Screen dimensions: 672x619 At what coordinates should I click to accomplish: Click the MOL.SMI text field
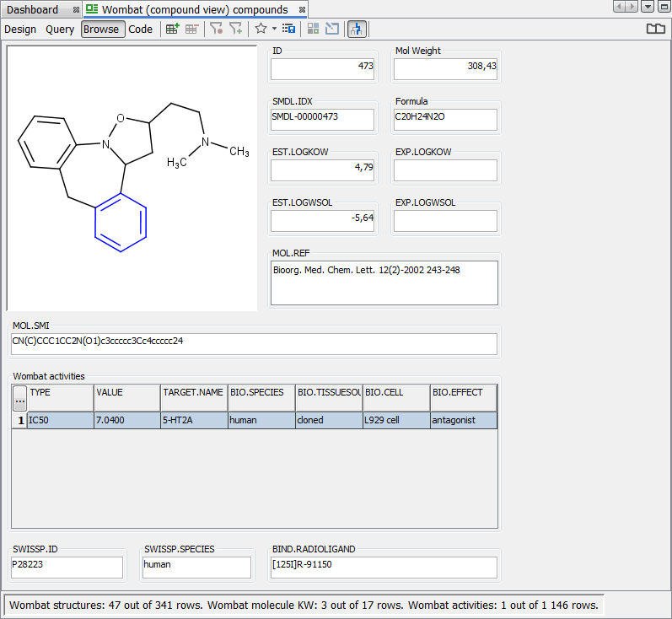coord(254,344)
